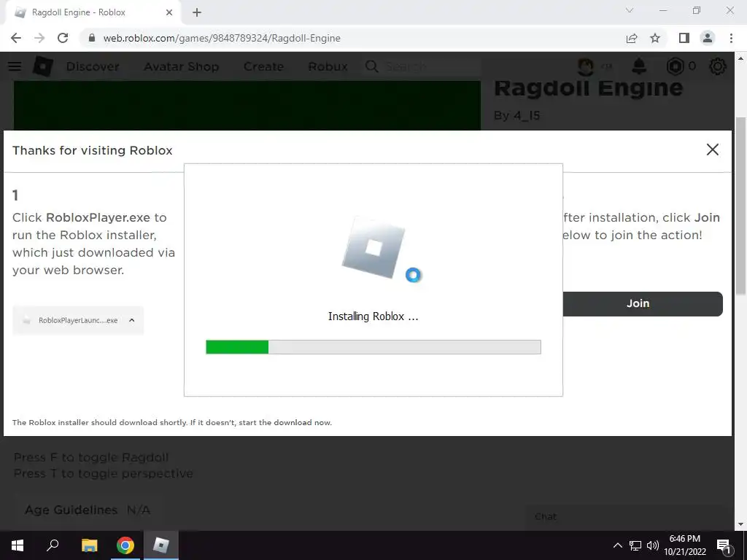Open a new Chrome tab
Screen dimensions: 747x560
197,13
